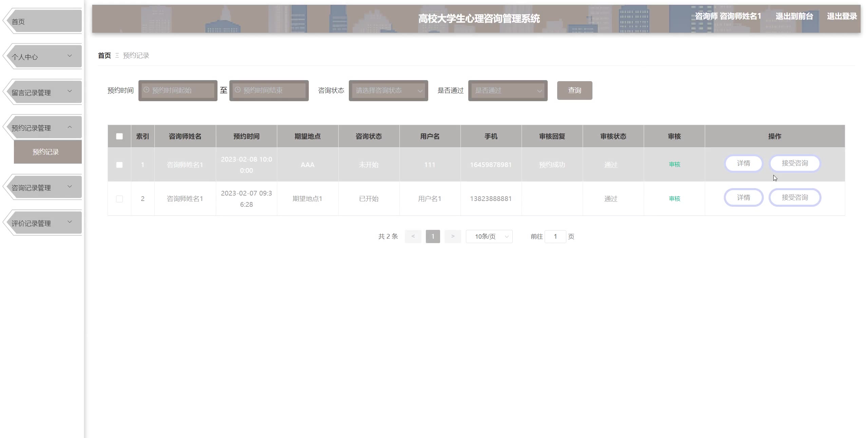868x438 pixels.
Task: Click the green 审核 link in row 2
Action: click(674, 199)
